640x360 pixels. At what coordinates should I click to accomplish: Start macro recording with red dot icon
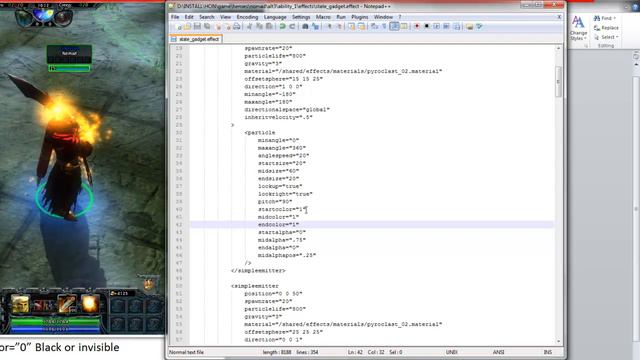417,27
